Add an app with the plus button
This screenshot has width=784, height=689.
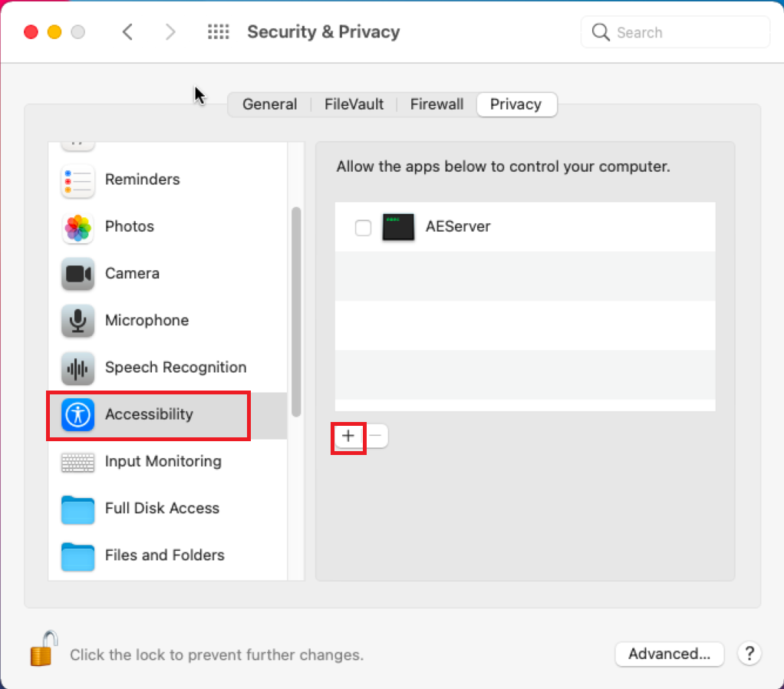pos(348,436)
